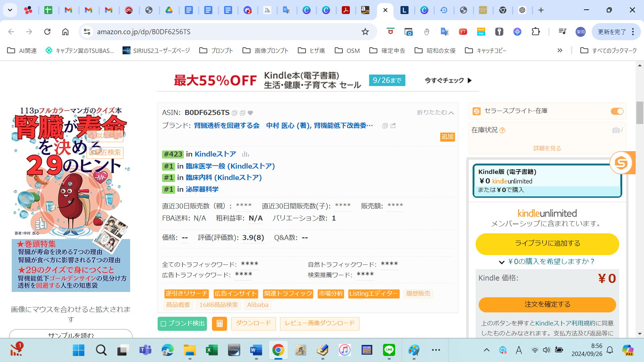The image size is (644, 362).
Task: Bookmark this page with the star icon
Action: click(x=365, y=32)
